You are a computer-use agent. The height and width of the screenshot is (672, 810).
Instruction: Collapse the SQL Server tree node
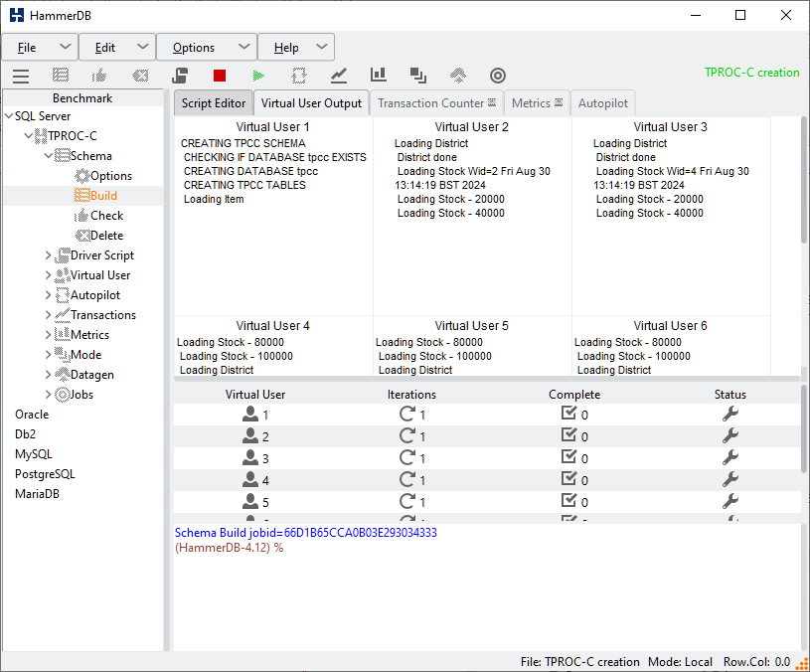coord(9,116)
